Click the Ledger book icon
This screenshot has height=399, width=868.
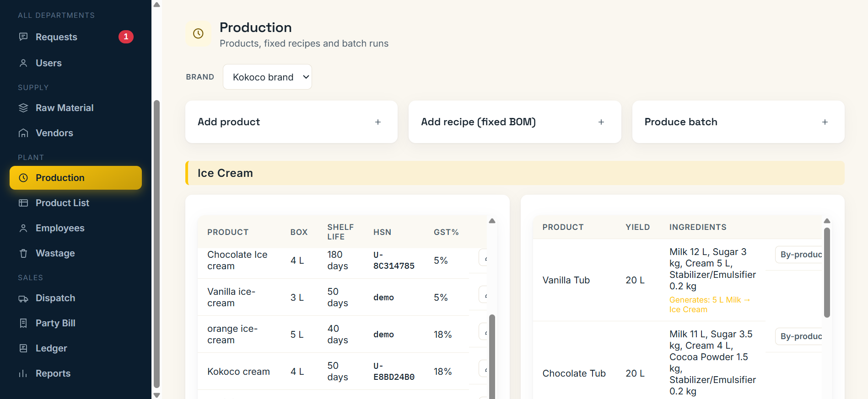click(23, 348)
